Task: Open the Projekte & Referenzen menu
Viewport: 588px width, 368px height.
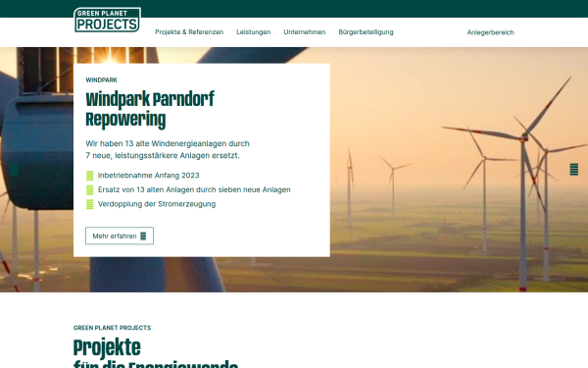Action: point(189,32)
